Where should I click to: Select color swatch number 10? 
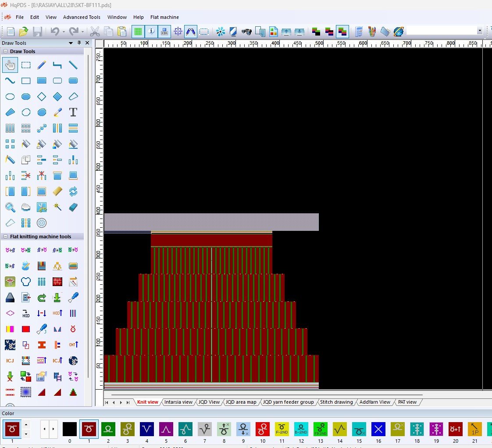[x=262, y=429]
